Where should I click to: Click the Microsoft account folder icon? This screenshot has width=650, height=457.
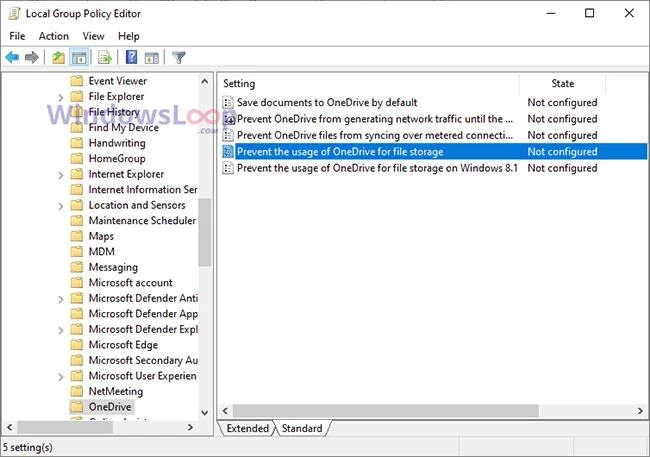(x=77, y=283)
